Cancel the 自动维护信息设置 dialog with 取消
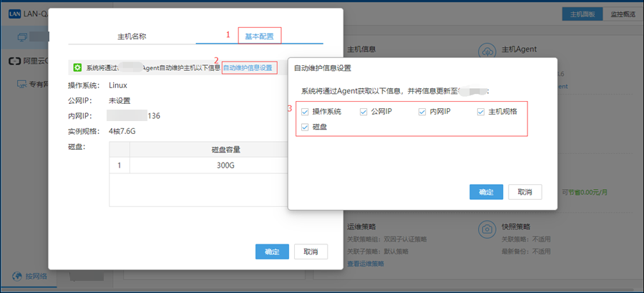The image size is (644, 293). coord(525,192)
